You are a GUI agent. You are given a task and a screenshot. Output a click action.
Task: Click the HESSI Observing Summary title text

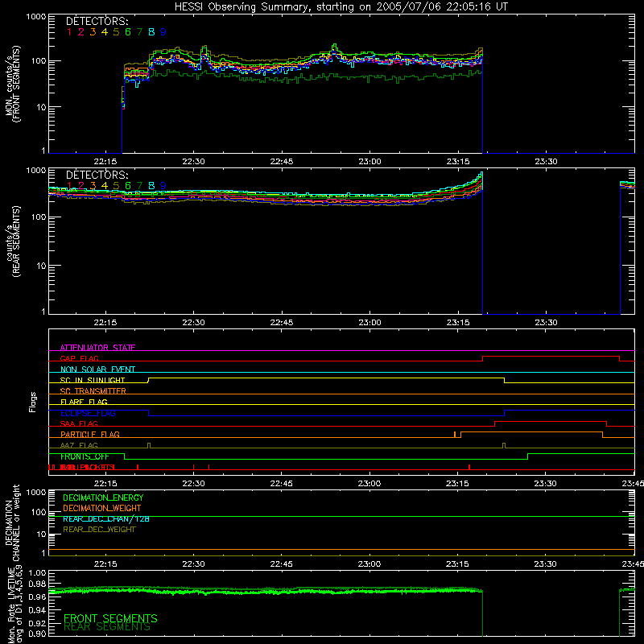[341, 7]
